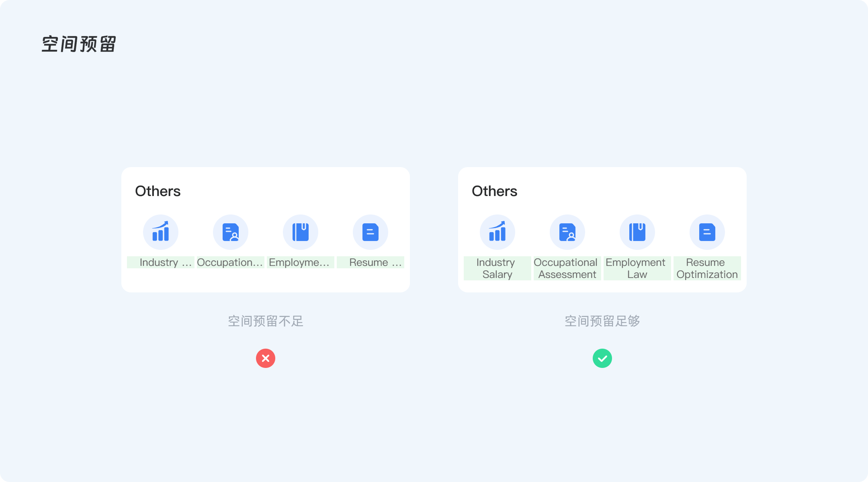Click the caption '空间预留足够'
Image resolution: width=868 pixels, height=482 pixels.
point(602,321)
